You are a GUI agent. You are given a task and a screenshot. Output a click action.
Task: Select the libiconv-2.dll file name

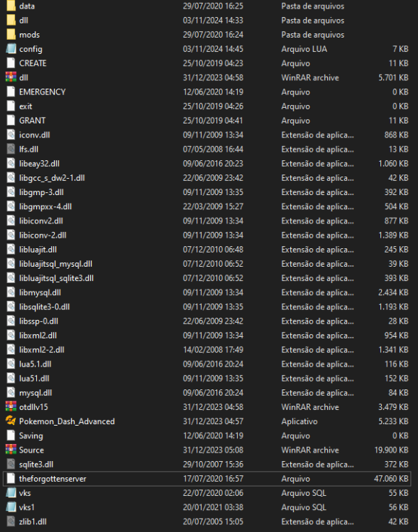coord(43,235)
